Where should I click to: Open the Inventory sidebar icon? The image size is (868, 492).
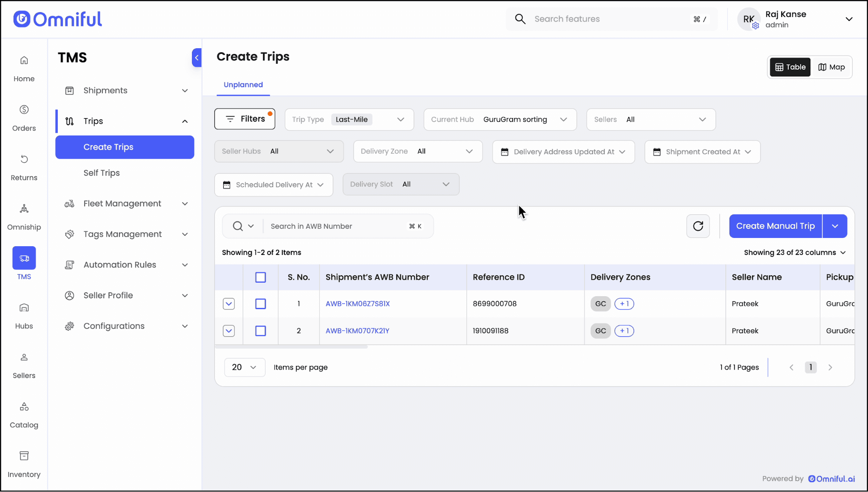point(24,456)
